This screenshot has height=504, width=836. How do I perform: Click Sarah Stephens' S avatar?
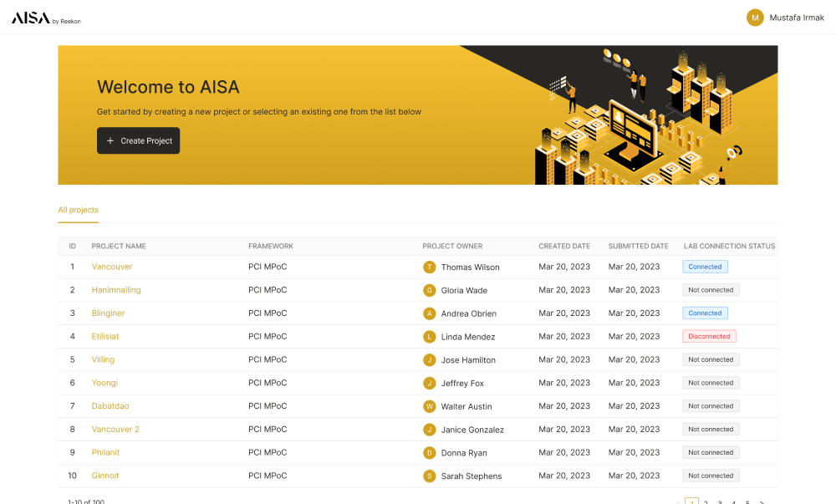[x=429, y=476]
